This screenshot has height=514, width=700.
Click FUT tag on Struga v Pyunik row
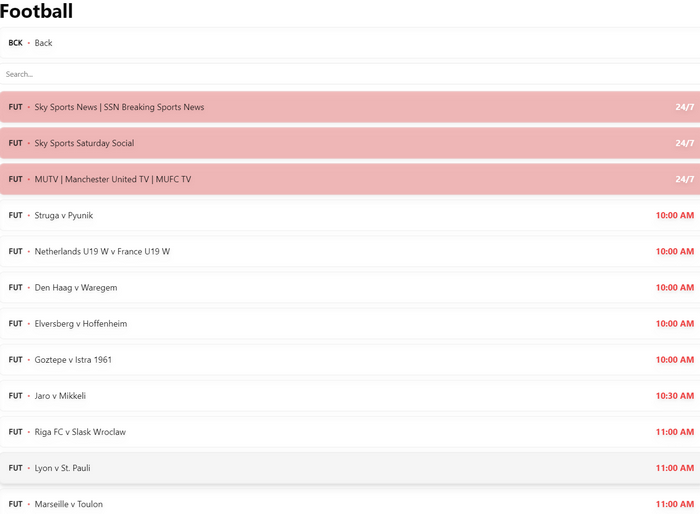point(15,216)
